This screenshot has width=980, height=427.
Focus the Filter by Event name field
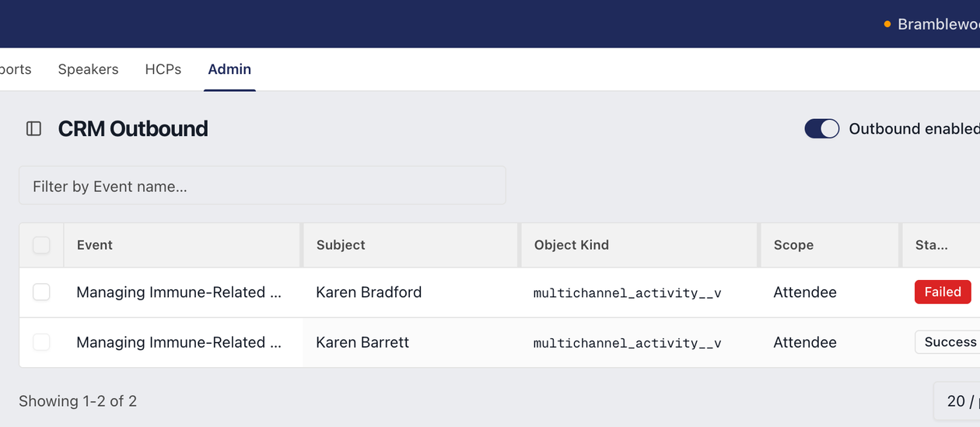pyautogui.click(x=262, y=186)
